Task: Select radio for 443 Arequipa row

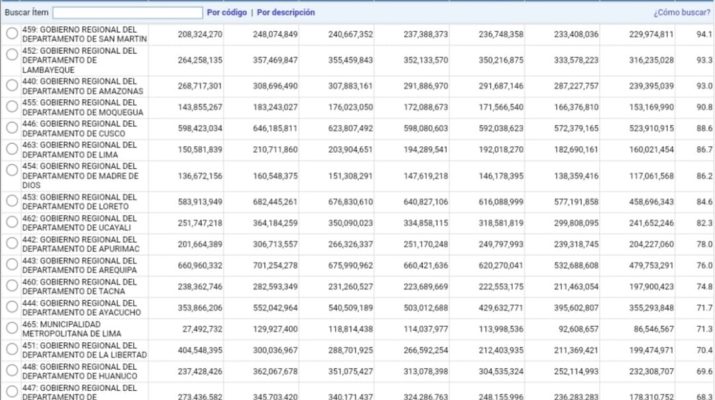Action: tap(12, 264)
